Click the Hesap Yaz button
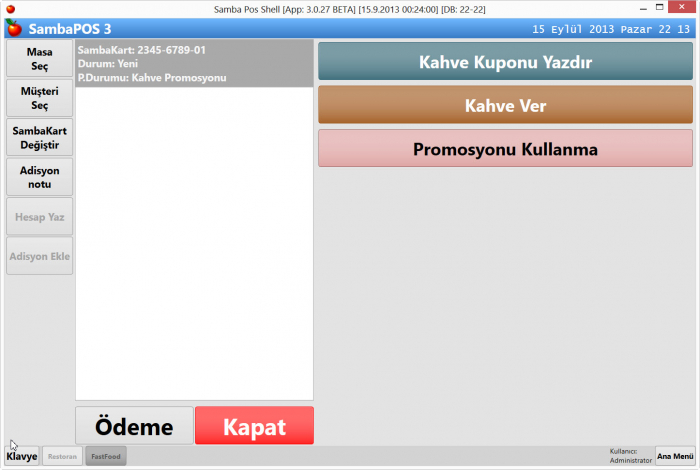700x470 pixels. [39, 216]
